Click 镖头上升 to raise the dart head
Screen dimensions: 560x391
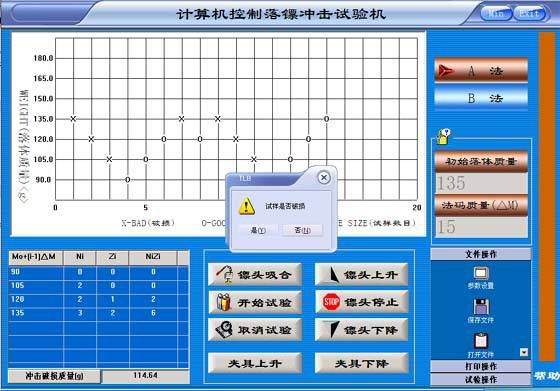[361, 275]
